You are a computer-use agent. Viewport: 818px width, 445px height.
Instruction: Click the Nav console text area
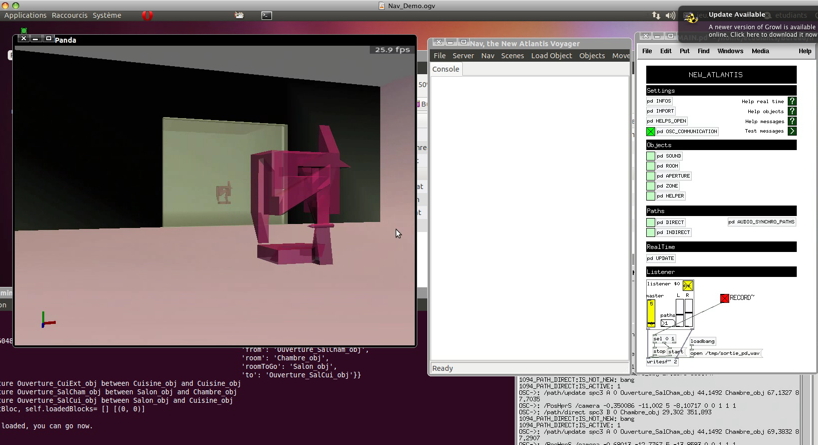pyautogui.click(x=530, y=218)
